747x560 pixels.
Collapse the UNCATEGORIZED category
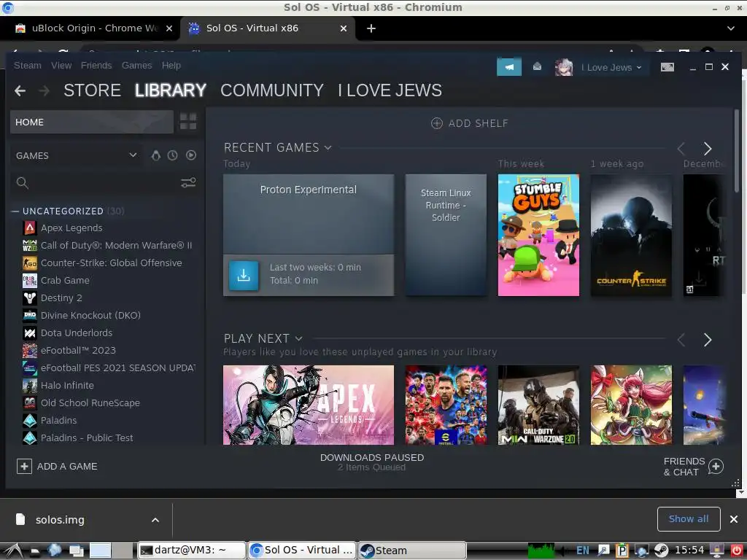coord(15,211)
